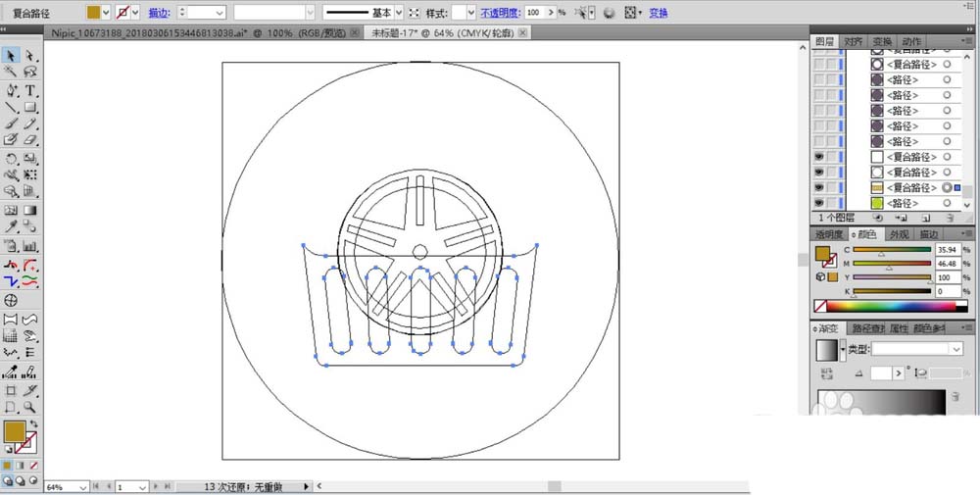The width and height of the screenshot is (980, 495).
Task: Open the stroke color dropdown in control bar
Action: click(x=135, y=13)
